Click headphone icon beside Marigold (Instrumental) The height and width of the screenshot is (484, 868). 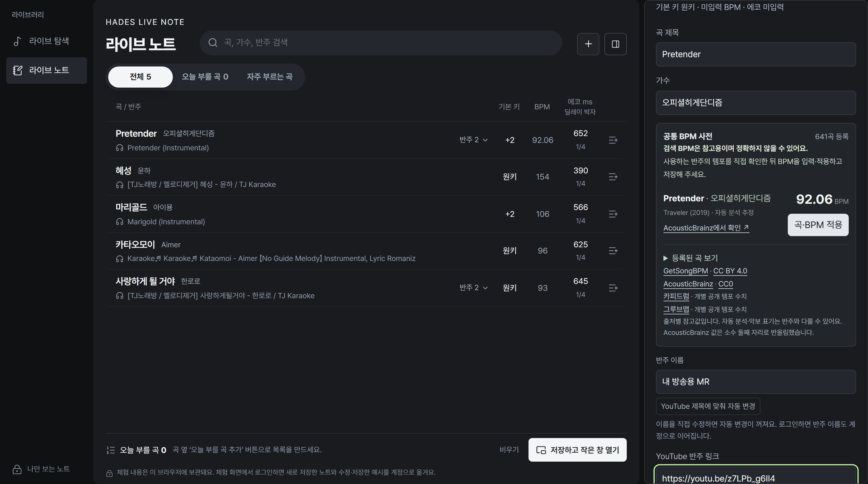tap(120, 221)
